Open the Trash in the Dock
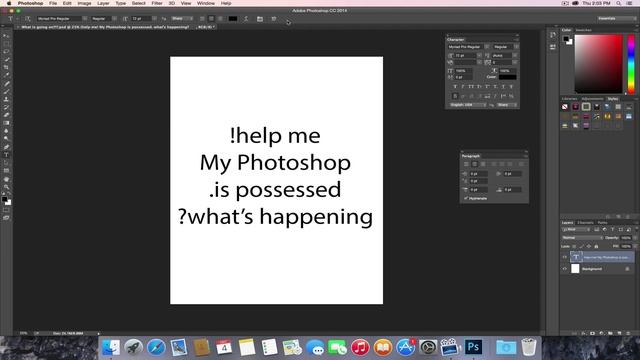Viewport: 640px width, 360px height. [x=529, y=347]
